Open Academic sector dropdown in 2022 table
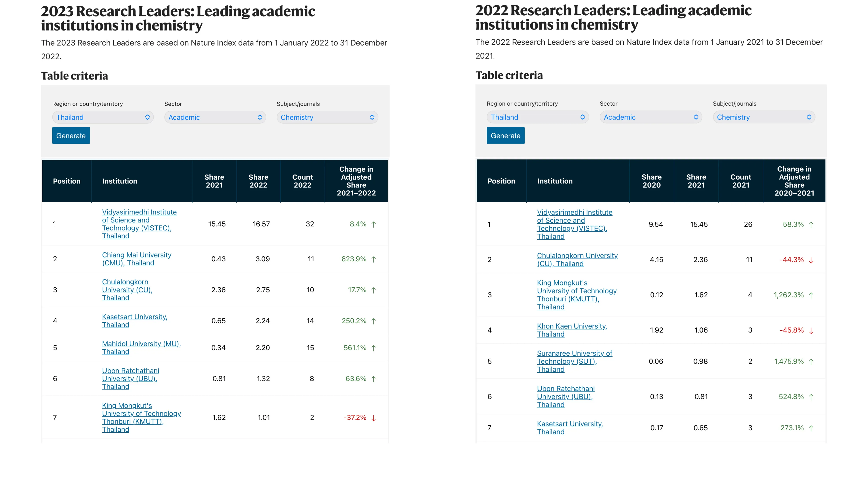 click(650, 117)
